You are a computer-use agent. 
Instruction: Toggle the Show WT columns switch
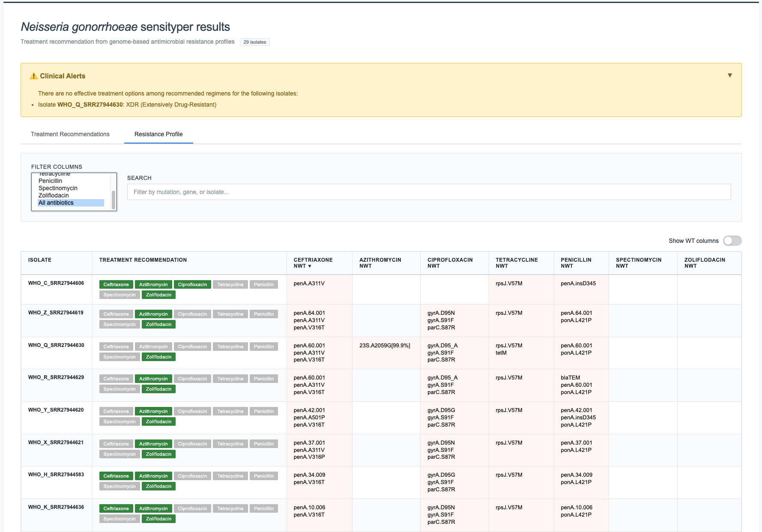click(732, 241)
